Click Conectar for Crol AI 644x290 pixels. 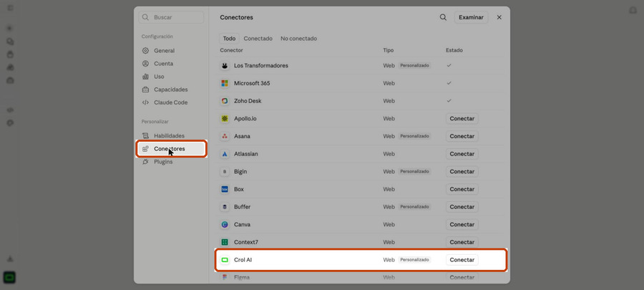click(x=462, y=260)
